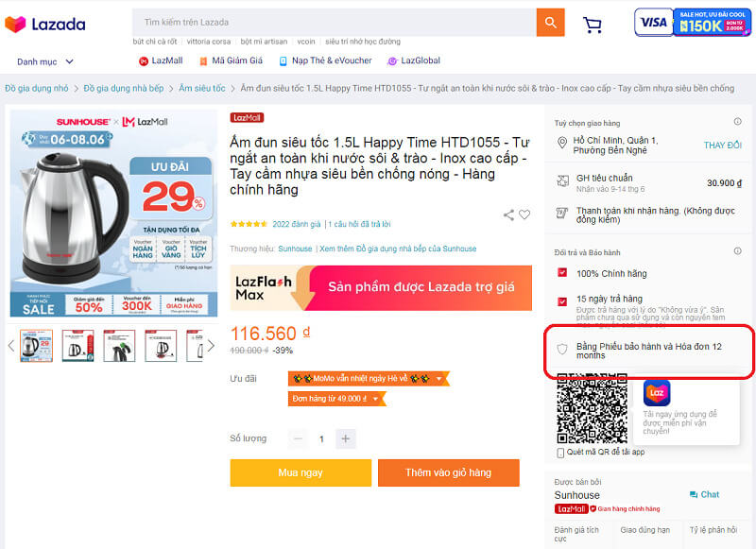Open Nạp Thẻ & eVoucher navigation item

(326, 60)
